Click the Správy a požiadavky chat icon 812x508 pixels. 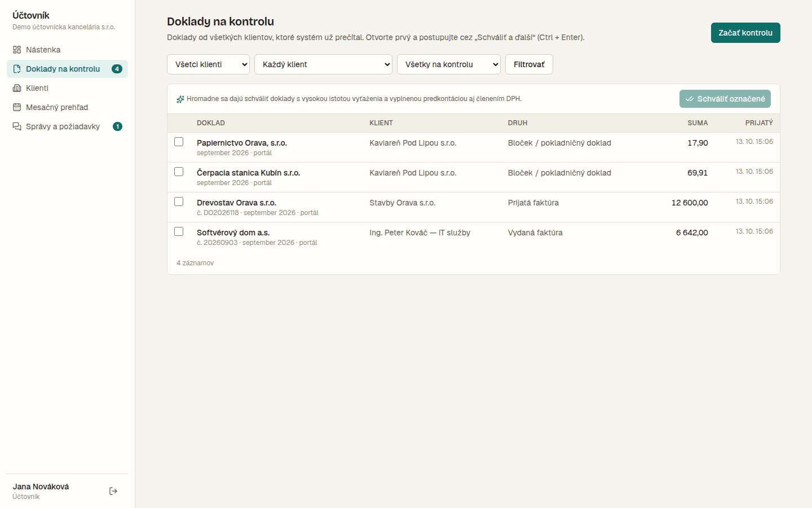[17, 126]
